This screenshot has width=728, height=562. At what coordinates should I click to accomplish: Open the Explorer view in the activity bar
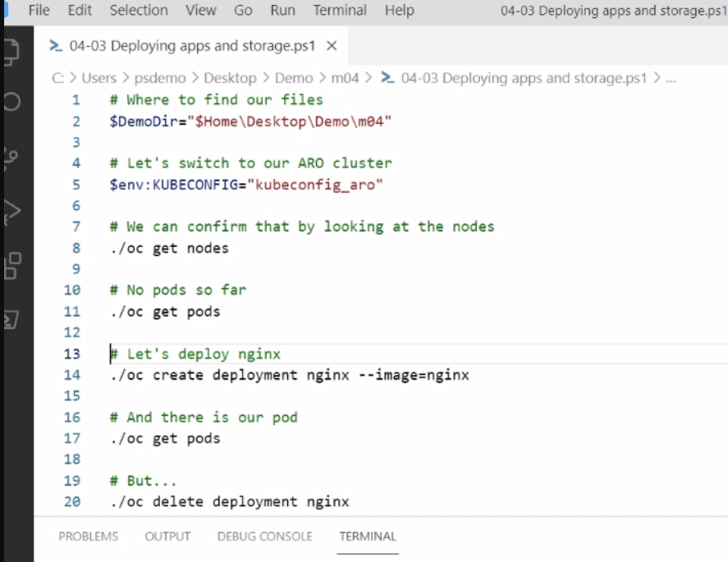click(11, 51)
